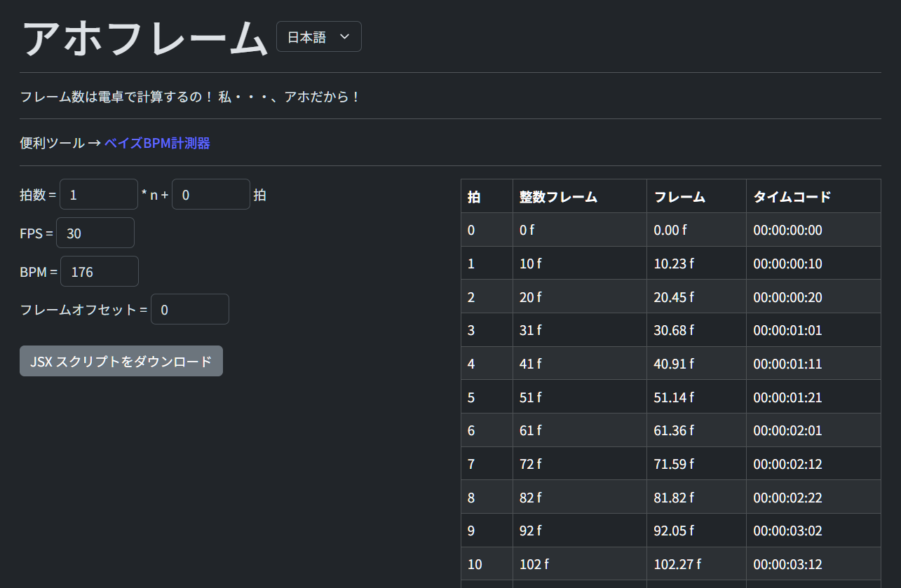
Task: Focus the フレームオフセット input field
Action: (189, 310)
